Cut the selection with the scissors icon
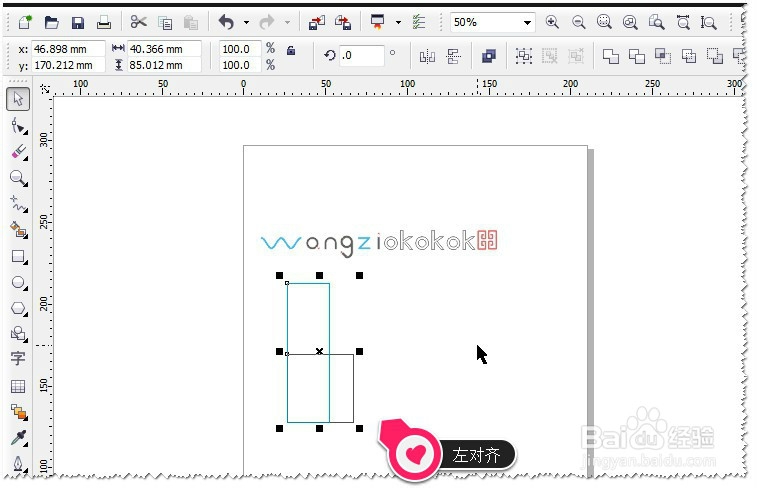 (138, 22)
